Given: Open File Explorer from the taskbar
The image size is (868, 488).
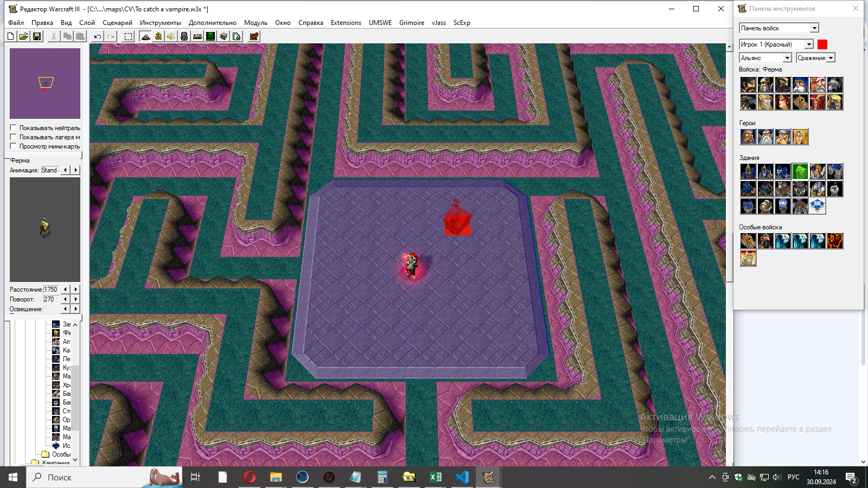Looking at the screenshot, I should 276,477.
